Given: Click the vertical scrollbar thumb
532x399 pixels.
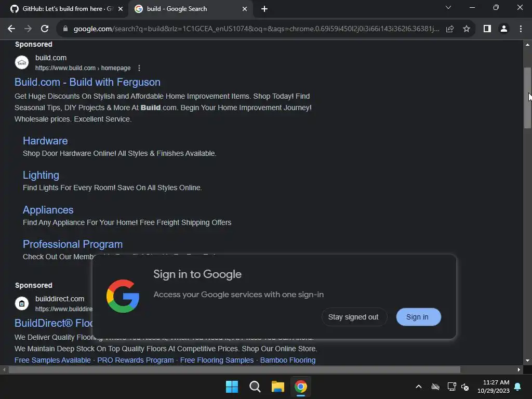Looking at the screenshot, I should coord(527,98).
